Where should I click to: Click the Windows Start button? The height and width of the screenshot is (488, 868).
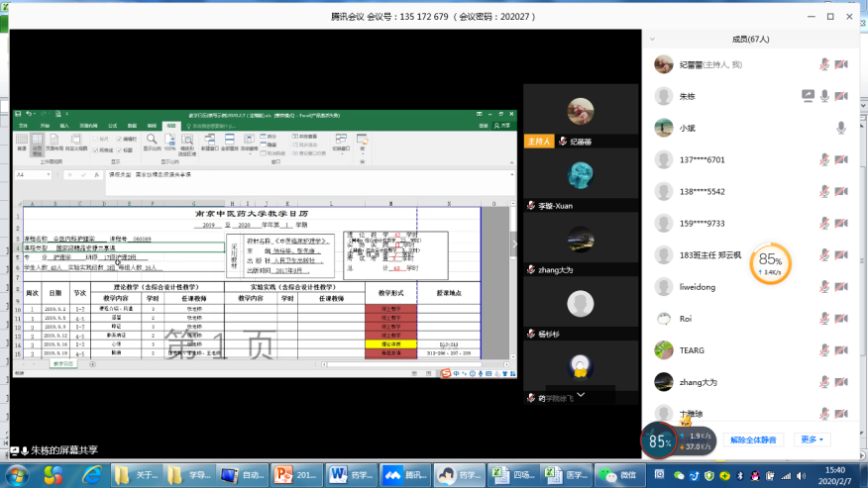[x=18, y=475]
